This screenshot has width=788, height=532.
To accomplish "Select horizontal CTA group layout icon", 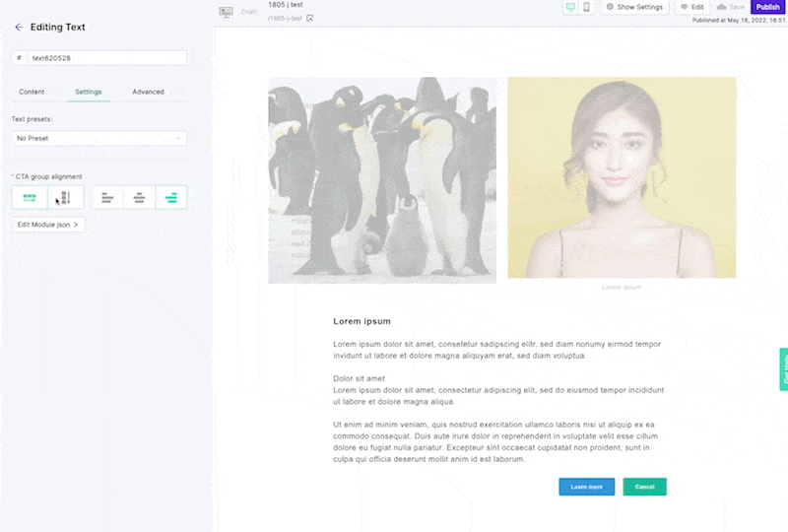I will [x=30, y=198].
